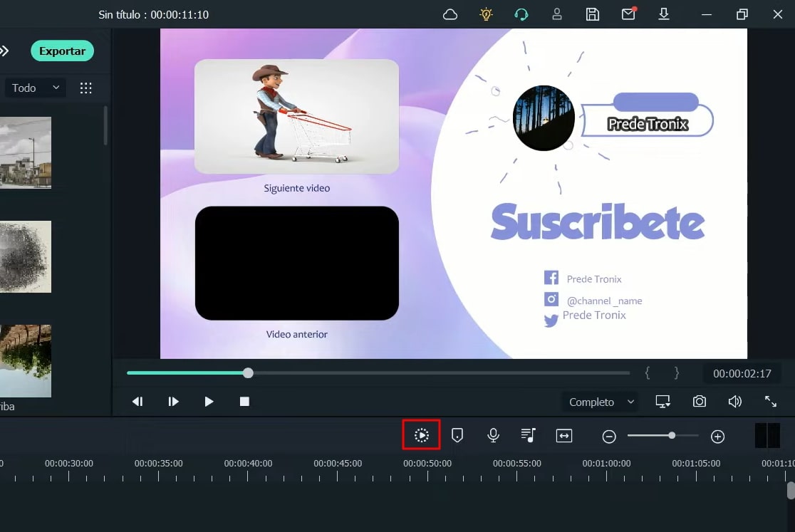Adjust preview volume speaker icon
This screenshot has width=795, height=532.
pos(734,401)
